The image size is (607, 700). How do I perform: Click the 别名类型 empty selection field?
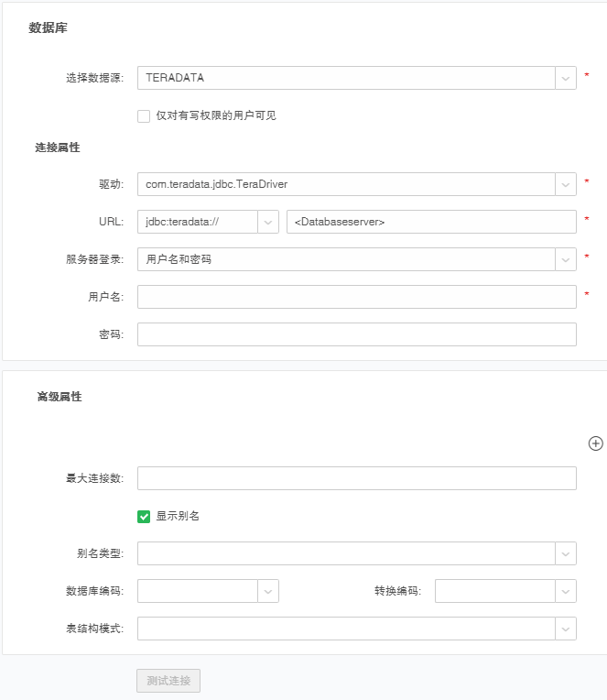click(345, 553)
